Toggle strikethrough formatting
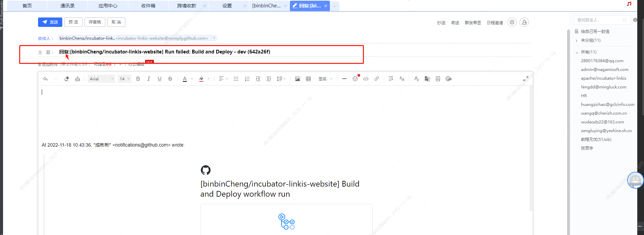The width and height of the screenshot is (644, 235). coord(170,79)
